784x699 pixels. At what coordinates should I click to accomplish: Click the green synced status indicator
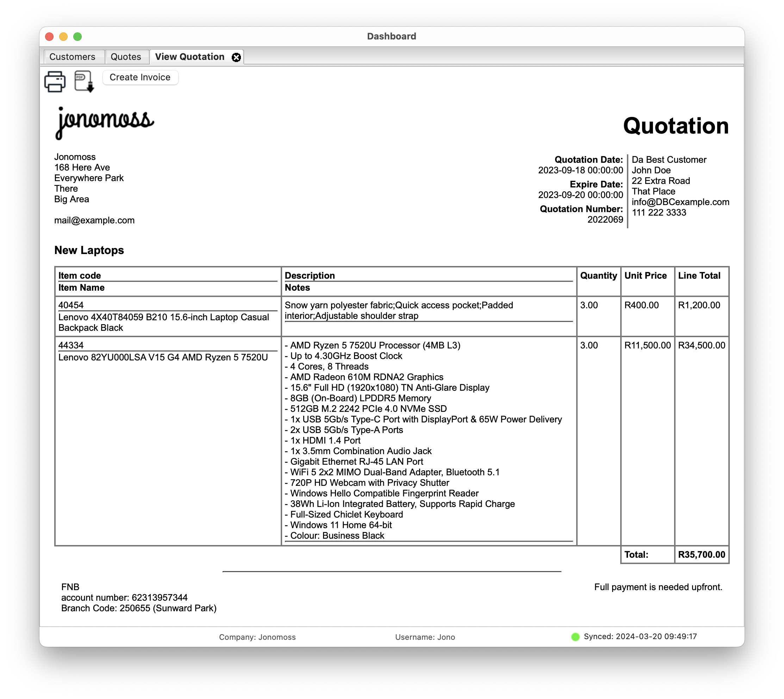575,636
